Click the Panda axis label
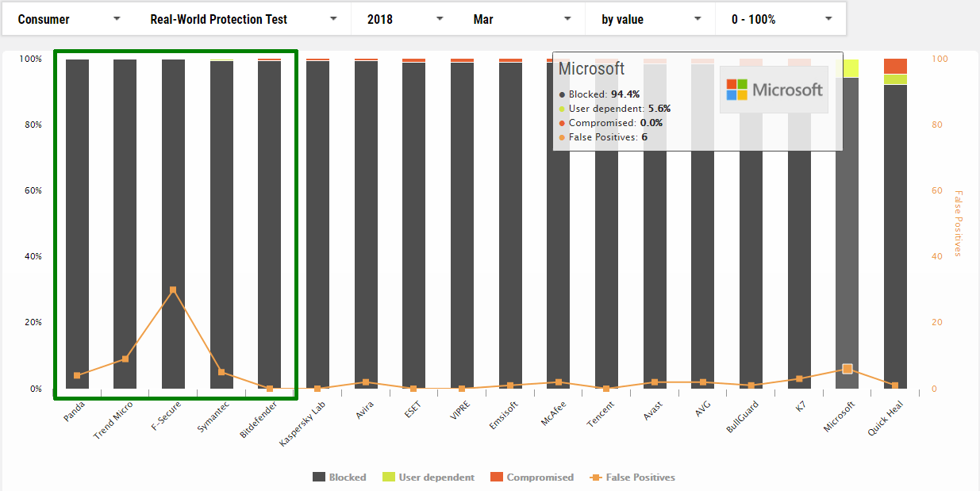 click(74, 411)
